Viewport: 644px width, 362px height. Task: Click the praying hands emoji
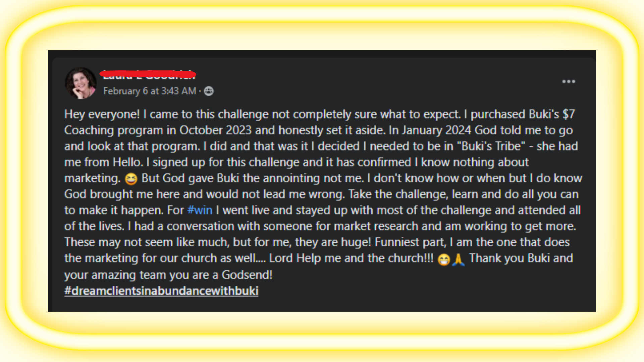coord(458,259)
